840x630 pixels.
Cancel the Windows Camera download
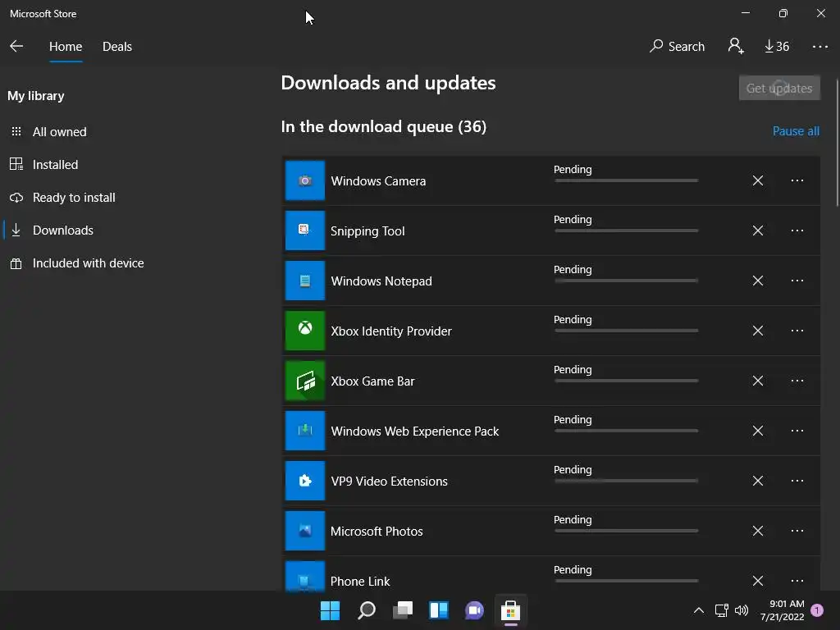(x=757, y=180)
